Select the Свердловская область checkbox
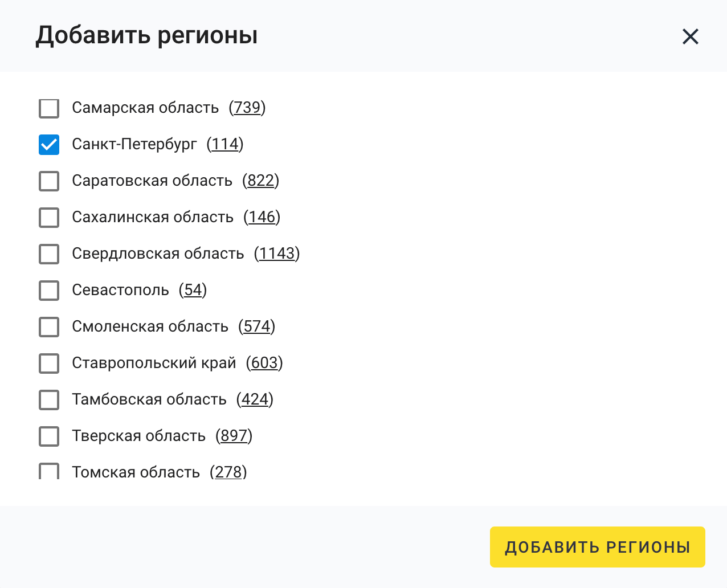 click(x=49, y=254)
